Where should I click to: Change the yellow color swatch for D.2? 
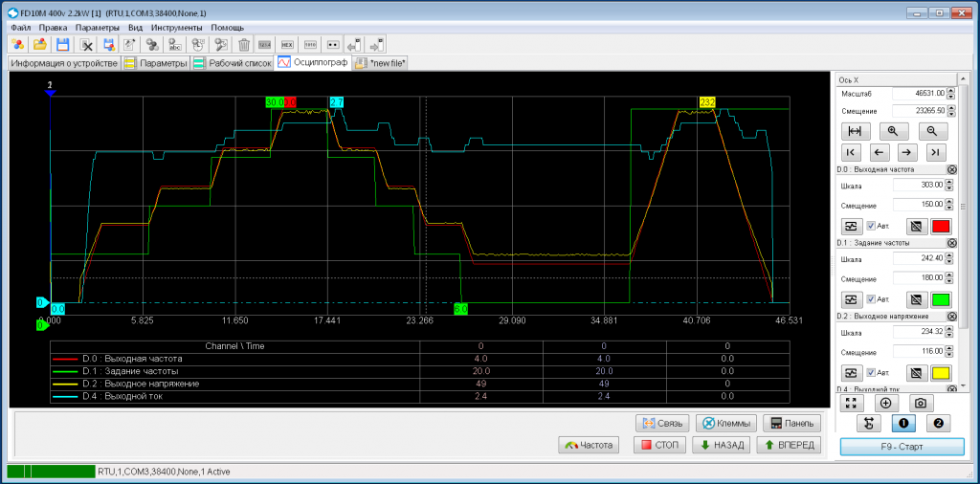click(x=941, y=373)
